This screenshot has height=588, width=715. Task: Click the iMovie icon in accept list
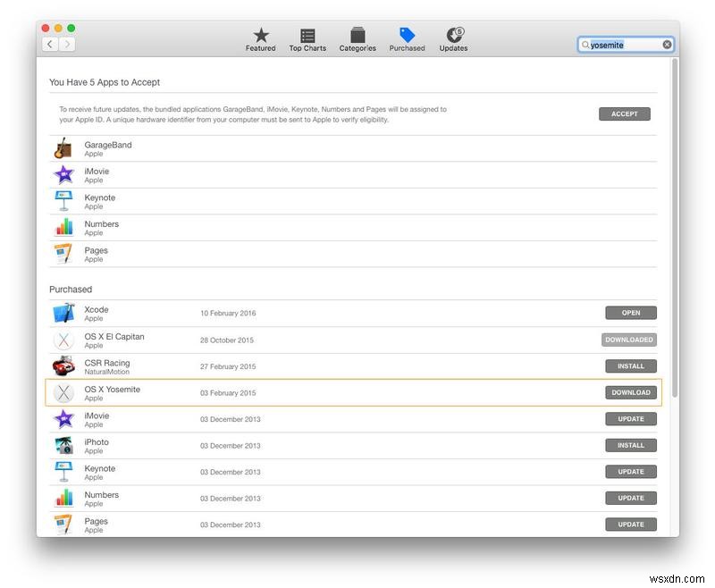tap(63, 174)
